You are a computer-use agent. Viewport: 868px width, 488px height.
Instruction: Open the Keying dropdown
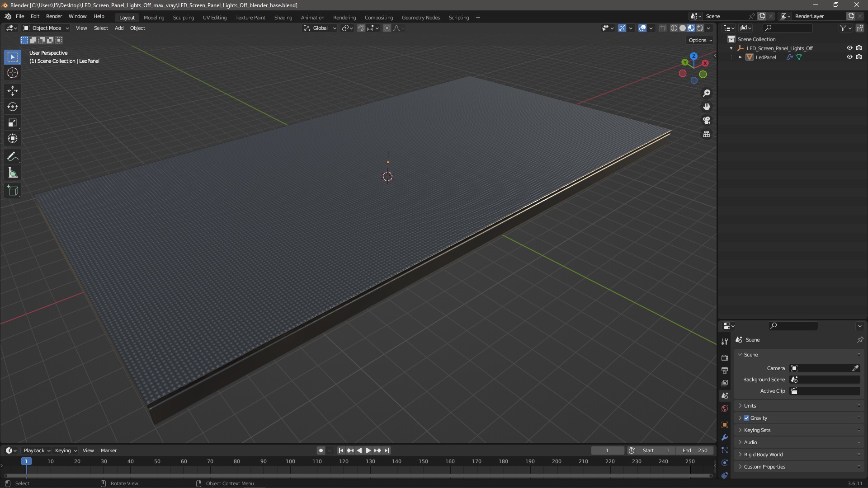tap(66, 450)
